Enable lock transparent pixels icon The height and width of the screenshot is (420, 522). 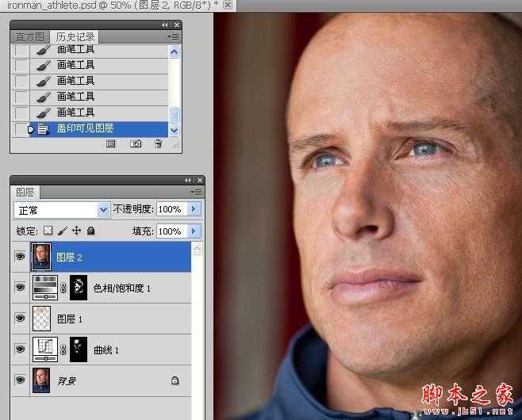click(48, 230)
